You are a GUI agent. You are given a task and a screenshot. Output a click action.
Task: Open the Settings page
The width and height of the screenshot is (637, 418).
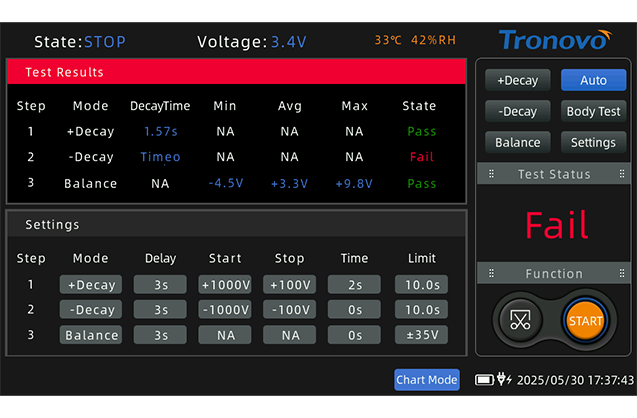tap(593, 142)
